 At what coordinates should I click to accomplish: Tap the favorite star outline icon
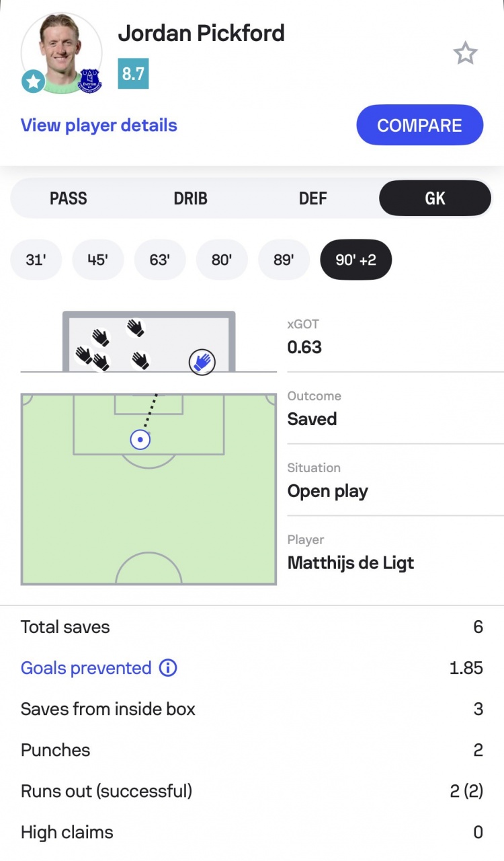465,53
